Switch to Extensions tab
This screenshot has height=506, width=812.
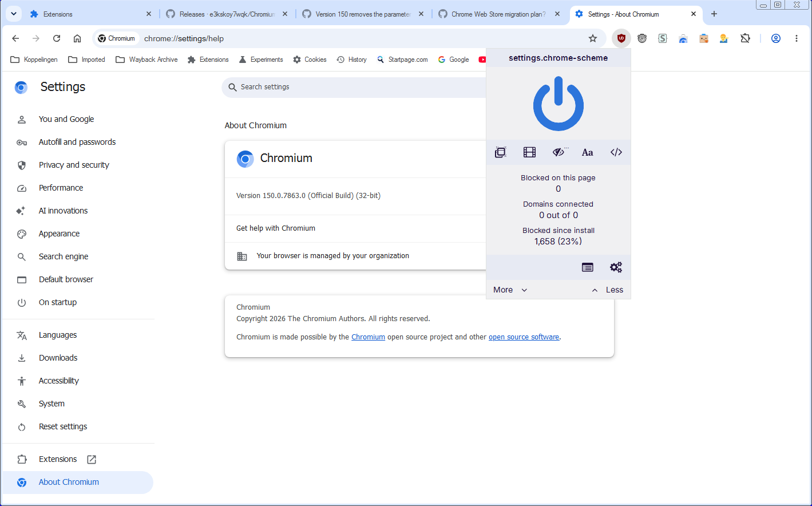coord(90,14)
